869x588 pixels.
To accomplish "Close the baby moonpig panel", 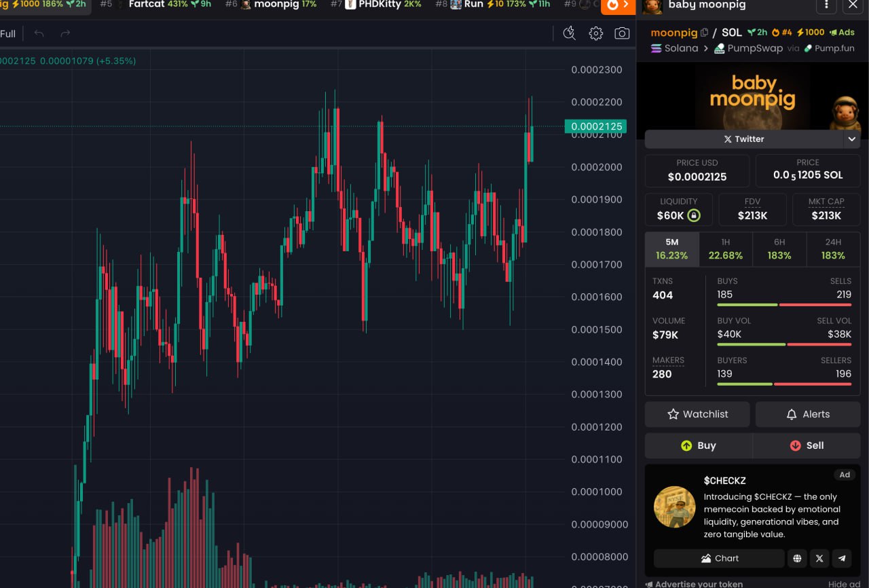I will tap(853, 5).
